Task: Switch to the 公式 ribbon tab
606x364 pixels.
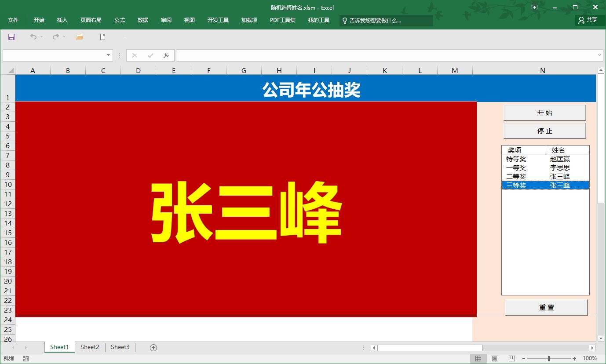Action: point(120,20)
